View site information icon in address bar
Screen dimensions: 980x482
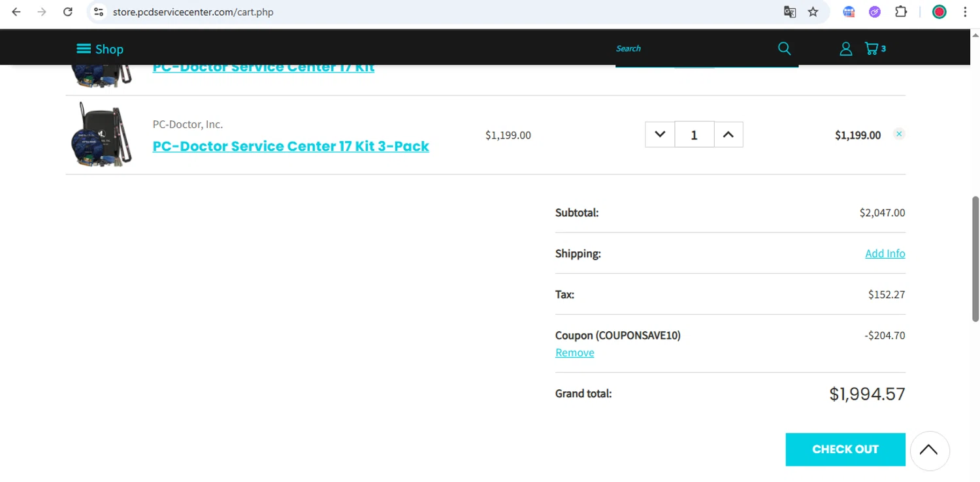click(x=99, y=12)
